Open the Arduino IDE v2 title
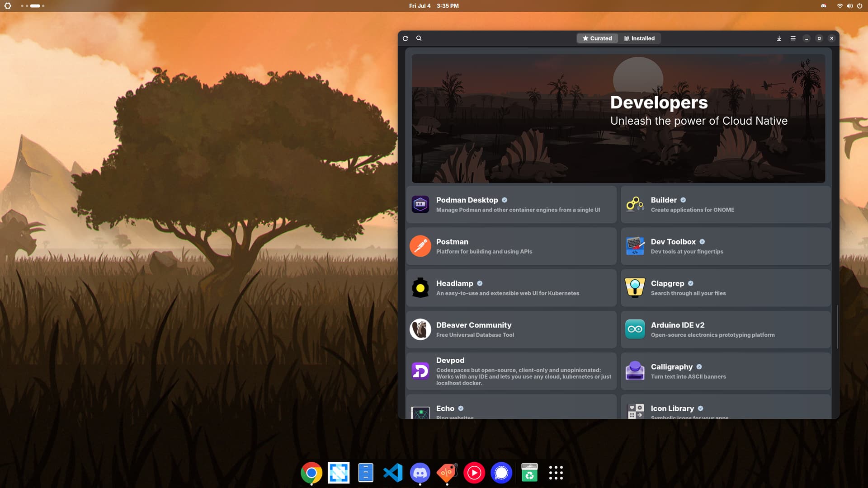 tap(678, 325)
